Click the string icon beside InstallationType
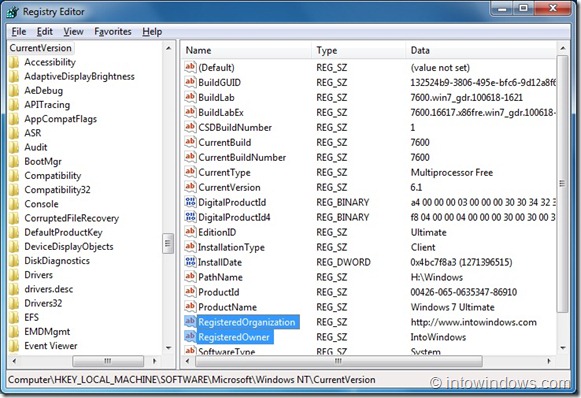581x398 pixels. (x=190, y=246)
